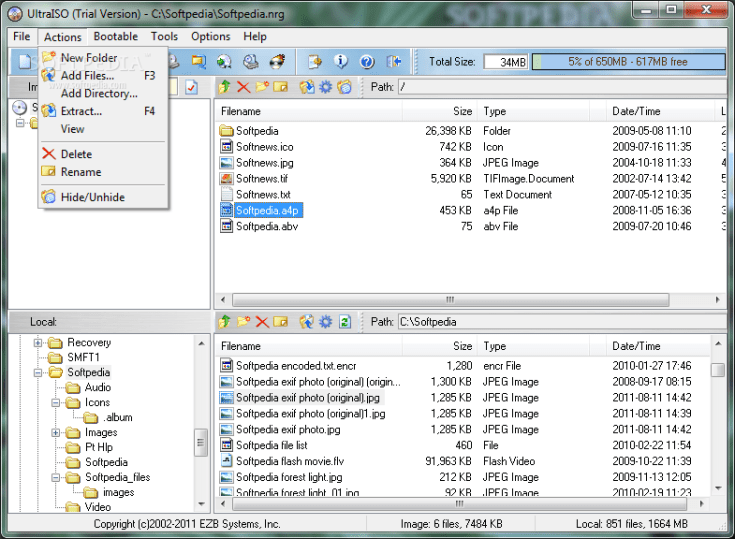735x539 pixels.
Task: Click the make CD image disc icon
Action: click(224, 61)
